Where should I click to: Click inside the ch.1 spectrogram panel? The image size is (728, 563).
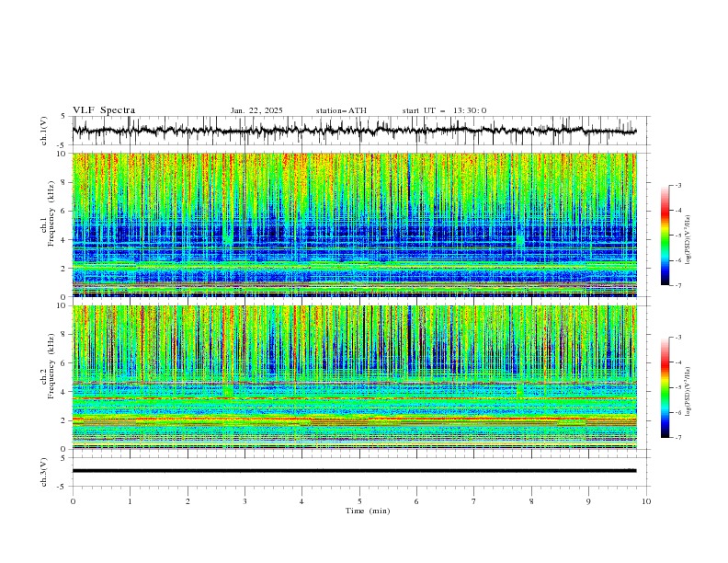354,224
